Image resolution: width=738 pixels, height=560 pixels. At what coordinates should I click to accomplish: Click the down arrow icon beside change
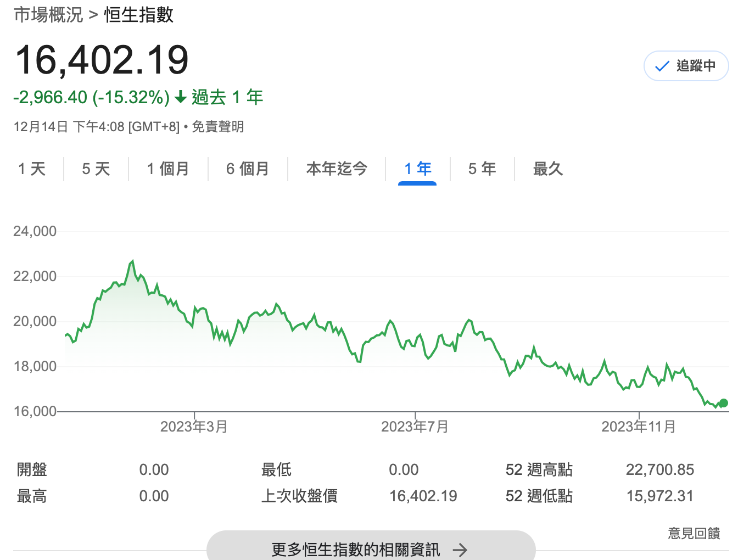[181, 98]
